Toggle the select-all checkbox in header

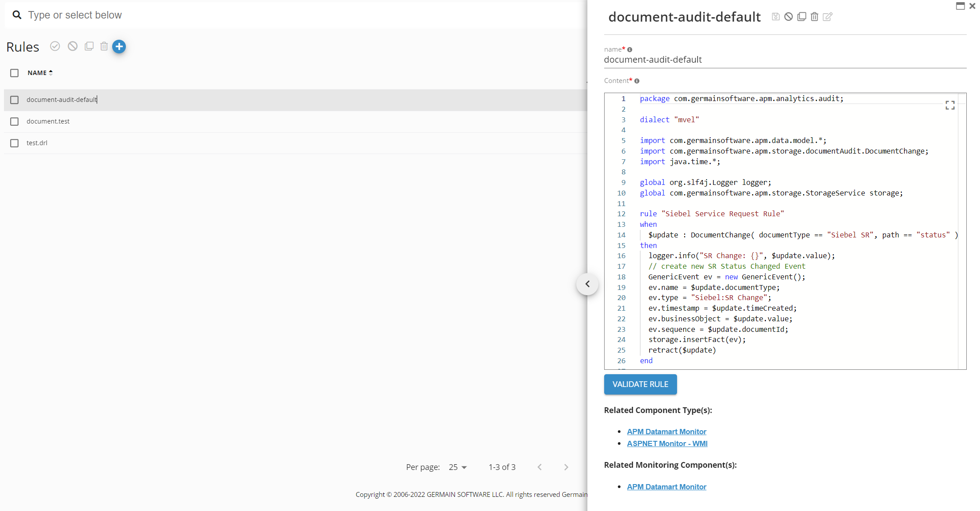pyautogui.click(x=15, y=73)
